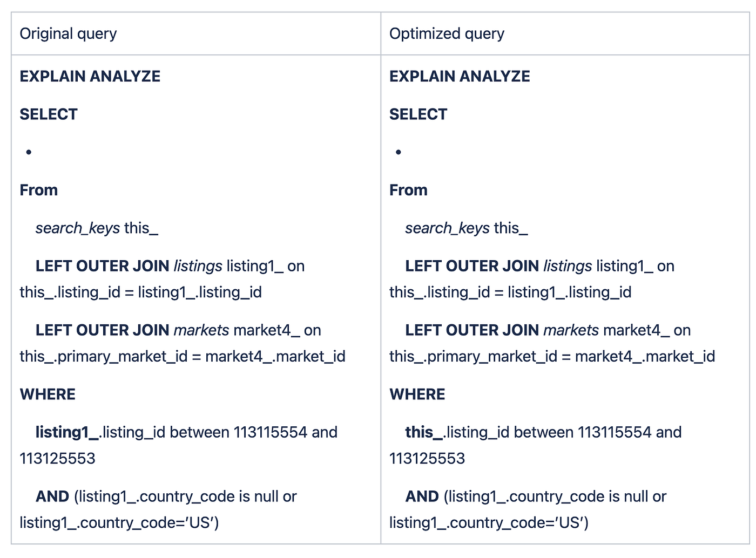Click bold AND in the optimized query
Image resolution: width=756 pixels, height=558 pixels.
422,496
